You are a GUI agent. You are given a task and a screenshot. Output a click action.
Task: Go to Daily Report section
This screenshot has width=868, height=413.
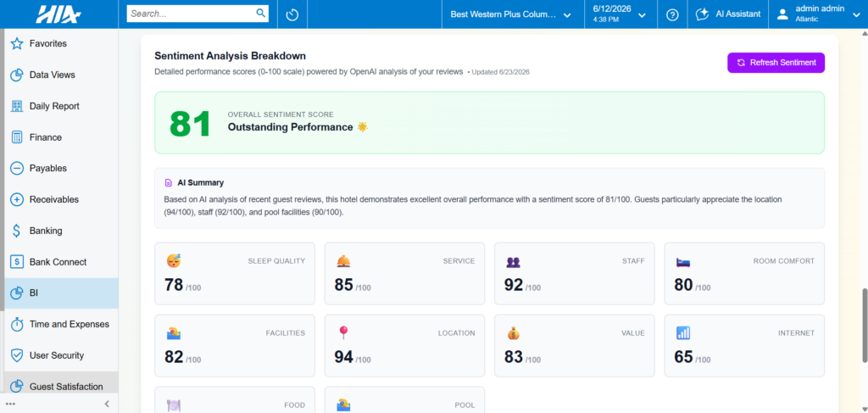point(61,106)
